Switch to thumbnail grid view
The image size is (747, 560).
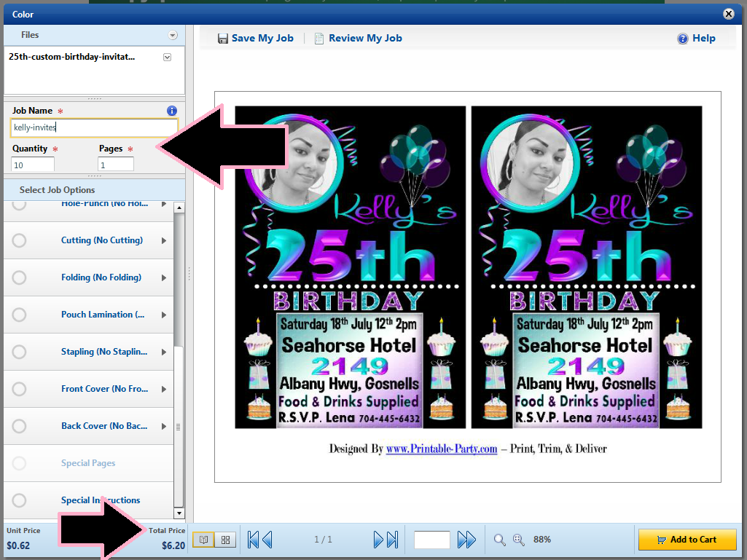[225, 540]
